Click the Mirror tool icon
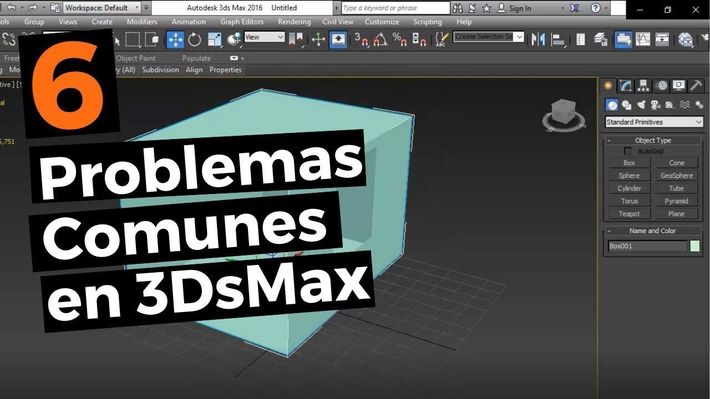Screen dimensions: 710x399 [538, 40]
